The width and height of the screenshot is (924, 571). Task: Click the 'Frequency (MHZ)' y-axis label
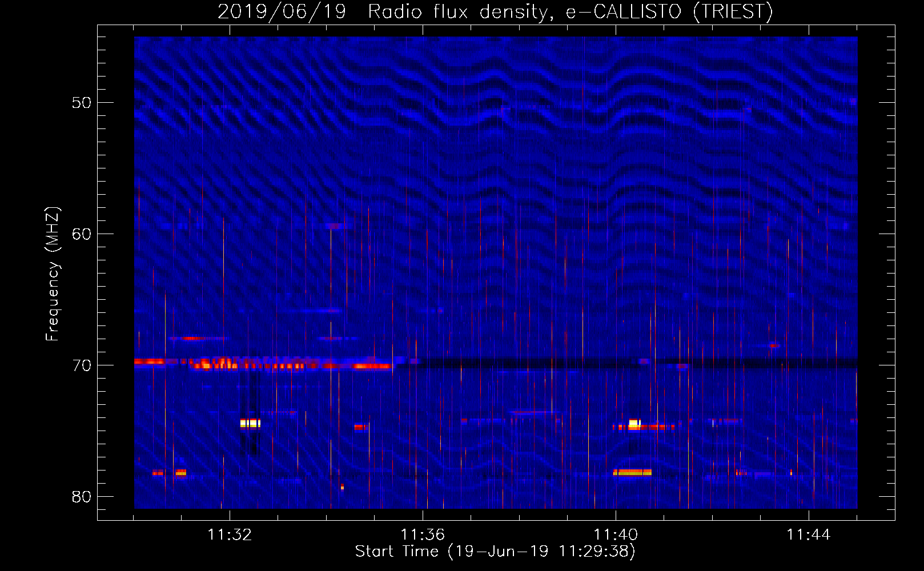(52, 274)
